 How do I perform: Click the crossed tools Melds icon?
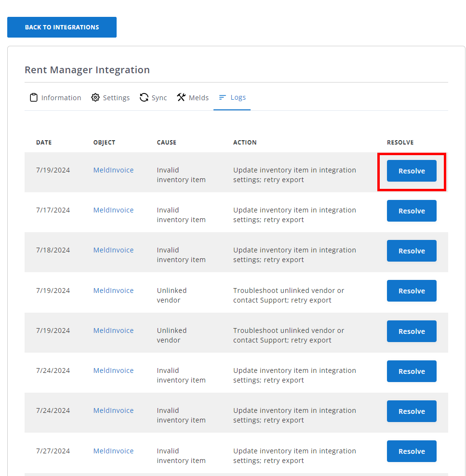click(181, 98)
